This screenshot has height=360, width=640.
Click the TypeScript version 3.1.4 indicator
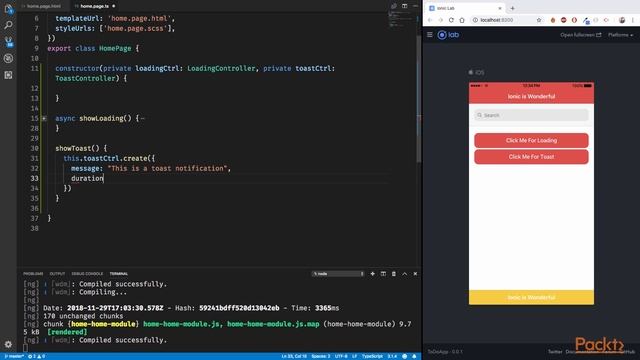392,356
